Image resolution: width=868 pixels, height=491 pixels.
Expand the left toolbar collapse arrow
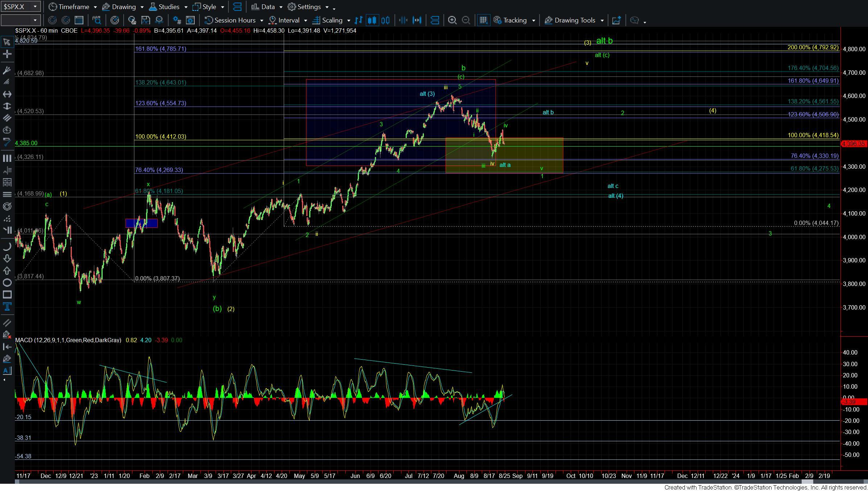coord(4,380)
